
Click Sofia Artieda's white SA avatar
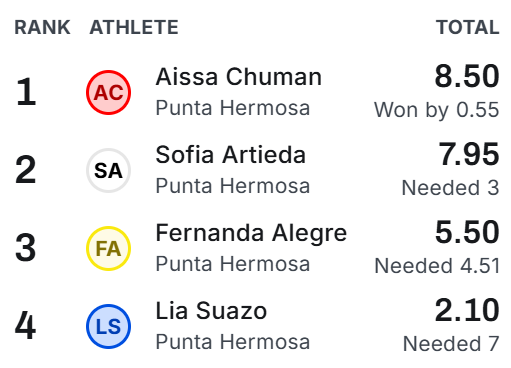tap(108, 170)
